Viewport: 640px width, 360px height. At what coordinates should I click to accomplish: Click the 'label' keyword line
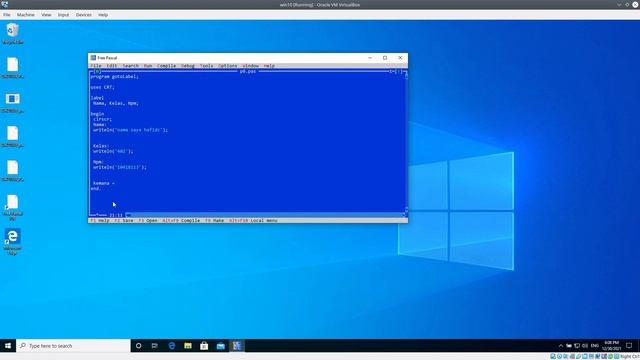pos(97,98)
